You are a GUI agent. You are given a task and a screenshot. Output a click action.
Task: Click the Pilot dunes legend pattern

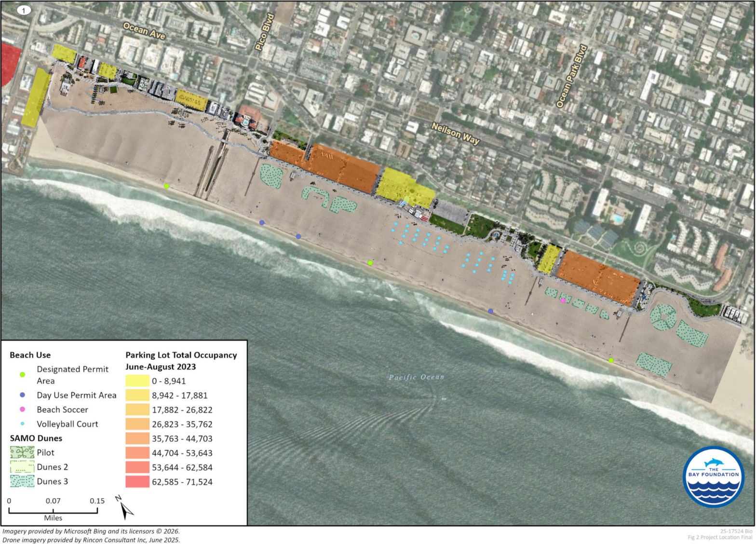pyautogui.click(x=22, y=452)
